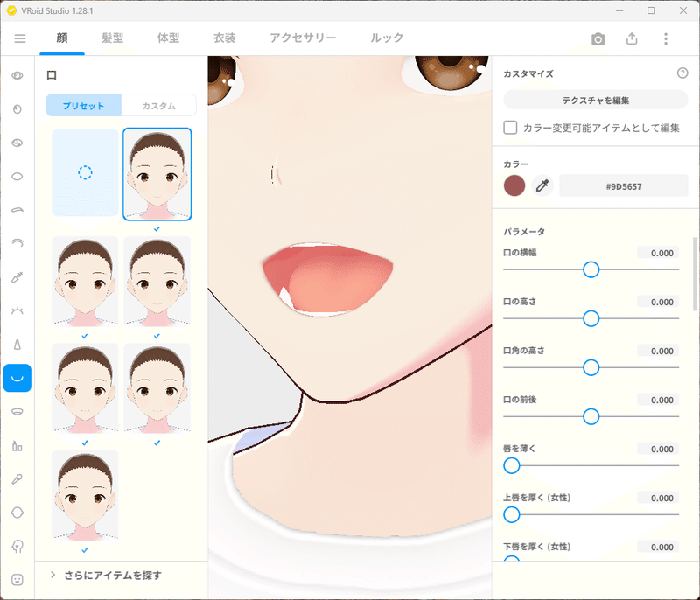Viewport: 700px width, 600px height.
Task: Select the lips category icon
Action: [17, 411]
